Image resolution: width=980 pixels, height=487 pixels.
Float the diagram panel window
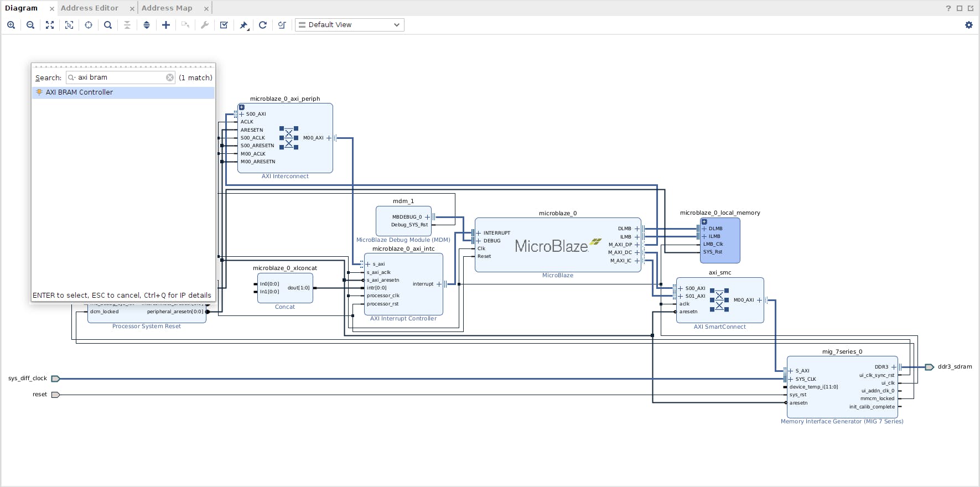(x=971, y=8)
